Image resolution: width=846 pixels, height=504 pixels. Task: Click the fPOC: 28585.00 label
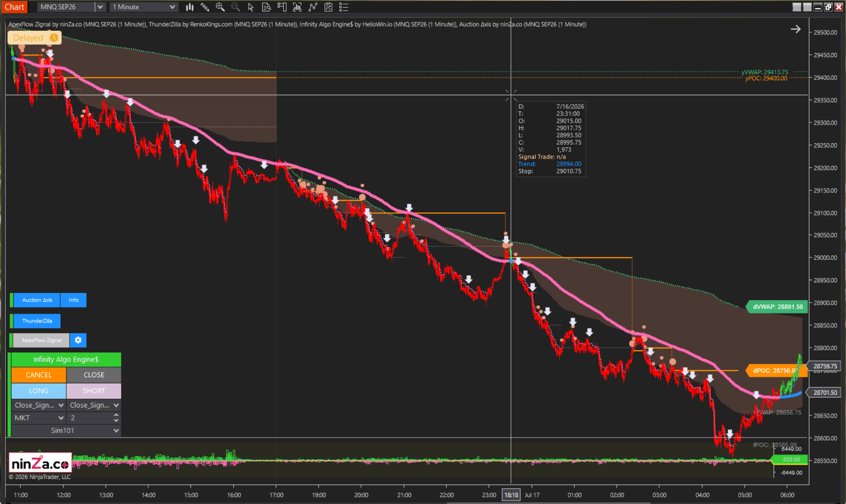pyautogui.click(x=775, y=445)
